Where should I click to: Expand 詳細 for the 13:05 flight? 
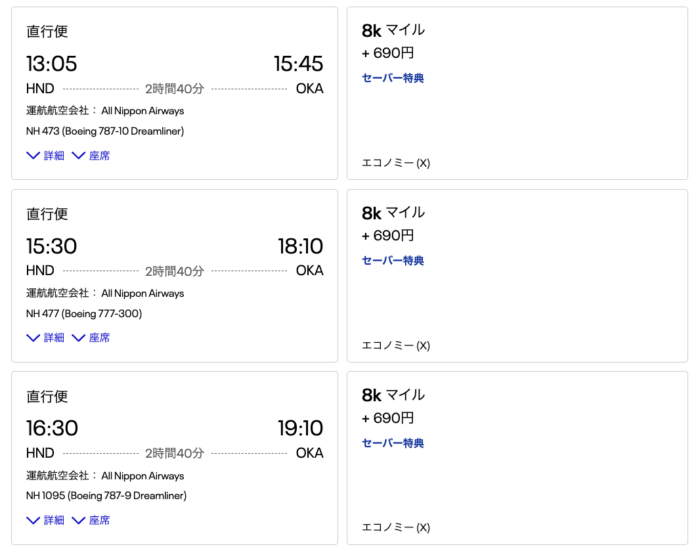point(46,155)
